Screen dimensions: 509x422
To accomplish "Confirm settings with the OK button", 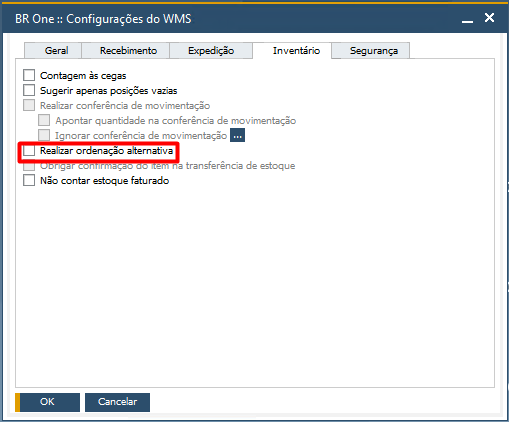I will [47, 402].
